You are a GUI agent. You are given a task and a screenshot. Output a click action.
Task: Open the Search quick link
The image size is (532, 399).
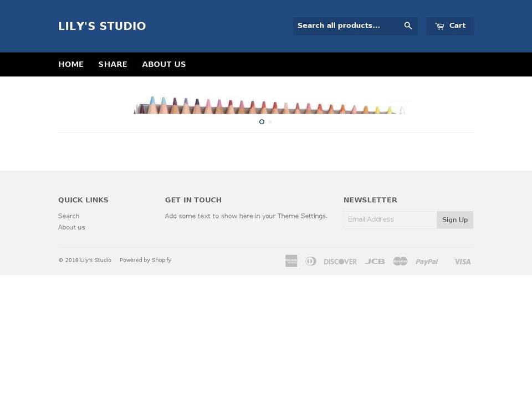[69, 216]
